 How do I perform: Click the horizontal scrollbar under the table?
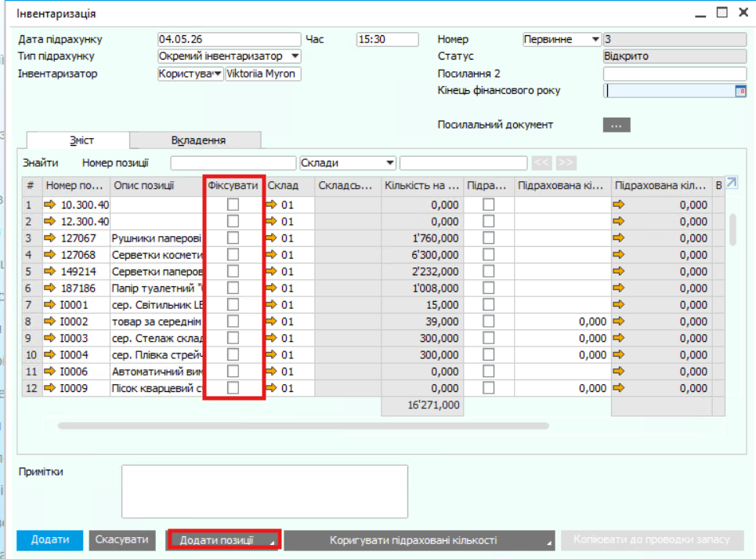click(303, 426)
